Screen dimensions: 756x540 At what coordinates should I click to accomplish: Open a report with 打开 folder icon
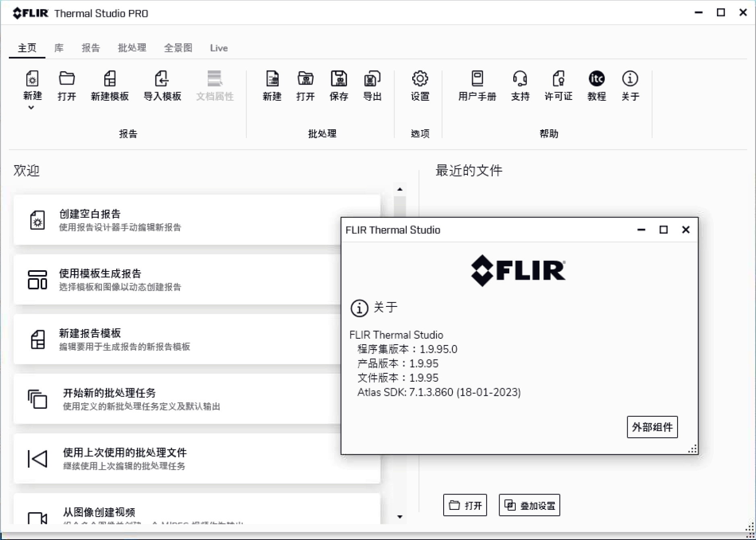(66, 79)
